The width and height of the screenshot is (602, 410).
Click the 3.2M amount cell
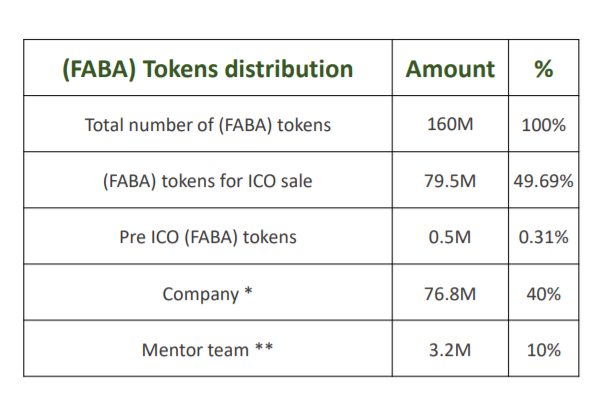pyautogui.click(x=450, y=350)
